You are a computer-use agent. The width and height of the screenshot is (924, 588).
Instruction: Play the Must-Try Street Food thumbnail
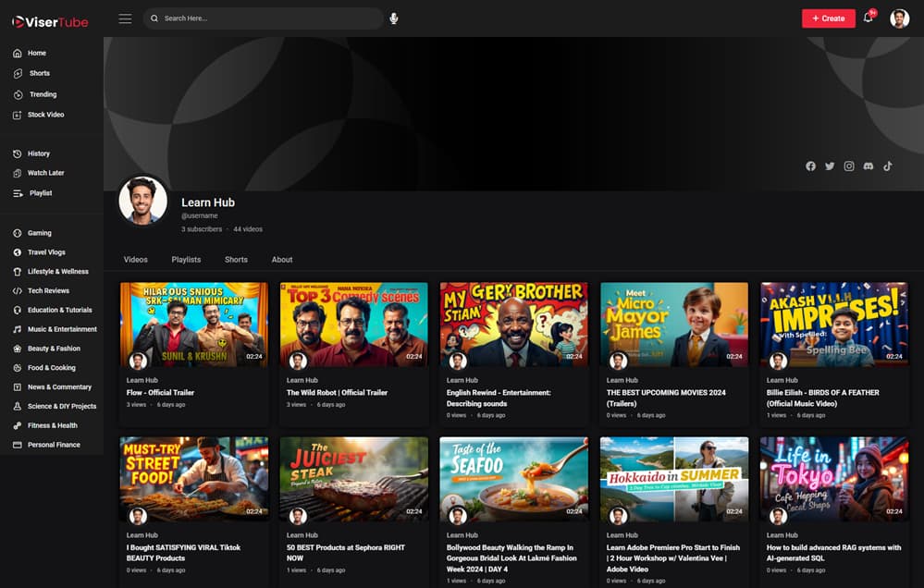coord(194,478)
